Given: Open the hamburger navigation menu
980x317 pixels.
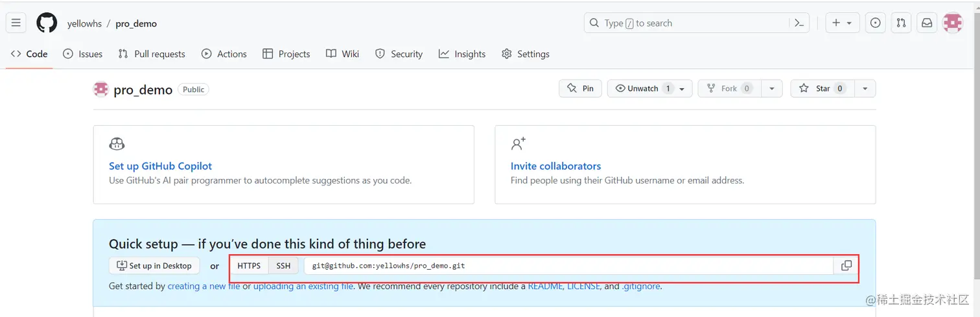Looking at the screenshot, I should pos(16,23).
